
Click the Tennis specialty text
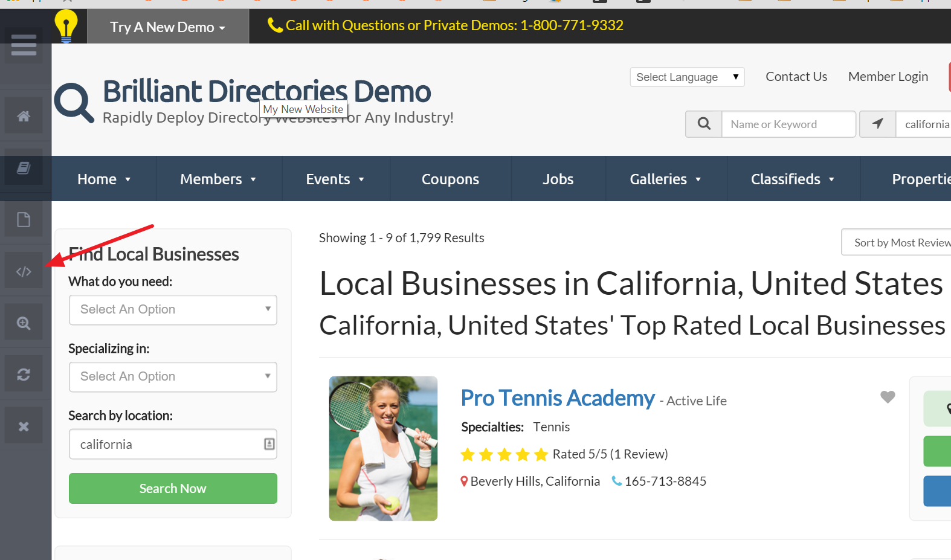552,427
